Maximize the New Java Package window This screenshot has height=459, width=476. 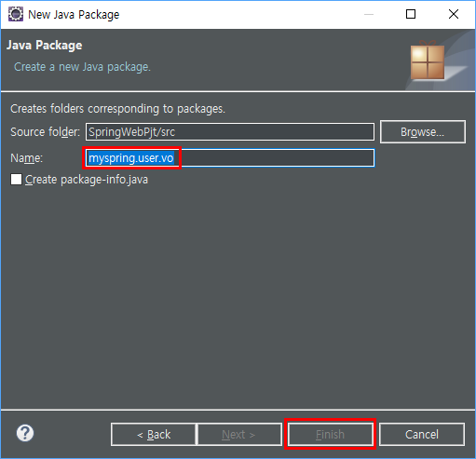[411, 14]
